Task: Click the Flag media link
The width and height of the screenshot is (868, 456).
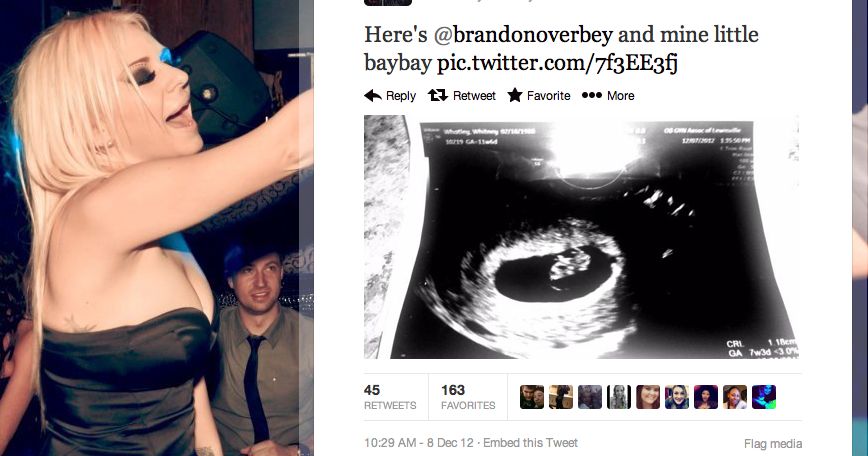Action: 773,444
